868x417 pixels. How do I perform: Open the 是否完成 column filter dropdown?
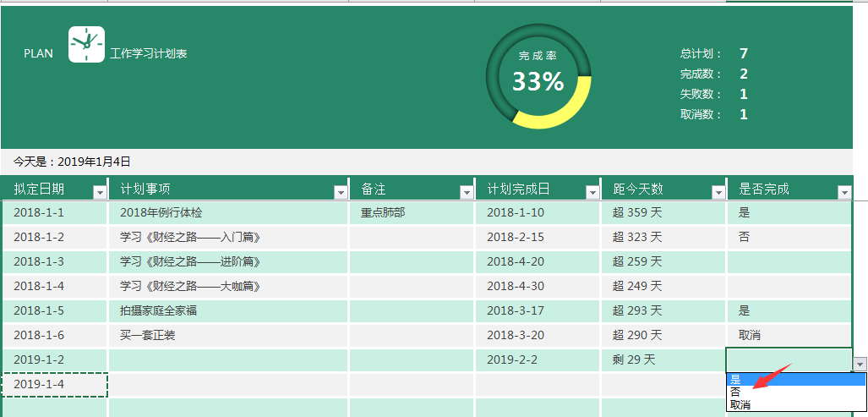point(844,192)
